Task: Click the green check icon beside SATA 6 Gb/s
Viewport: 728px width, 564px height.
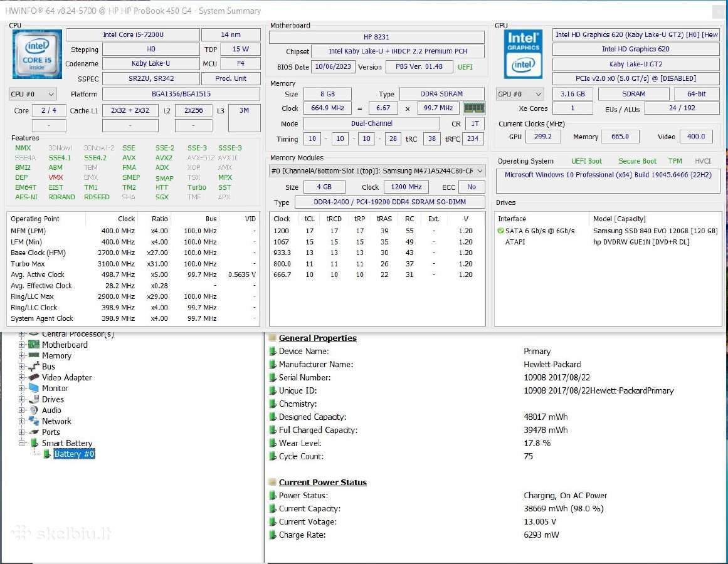Action: [500, 231]
